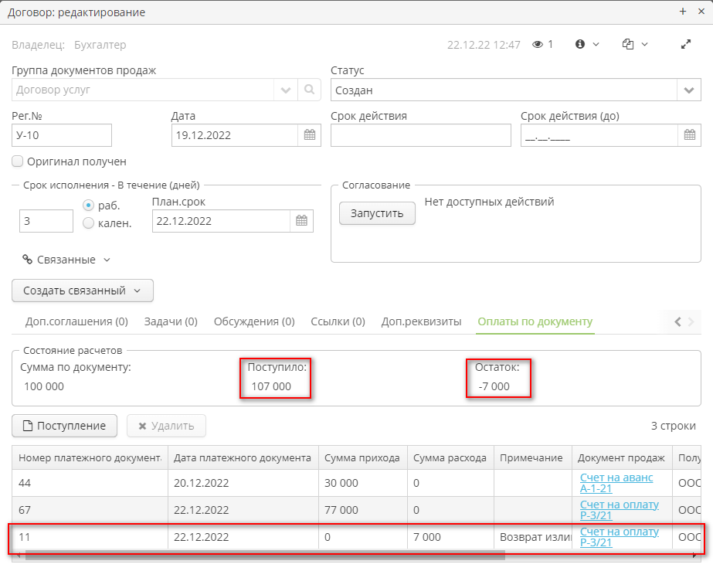This screenshot has height=588, width=713.
Task: Switch to the Доп.реквизиты tab
Action: point(421,321)
